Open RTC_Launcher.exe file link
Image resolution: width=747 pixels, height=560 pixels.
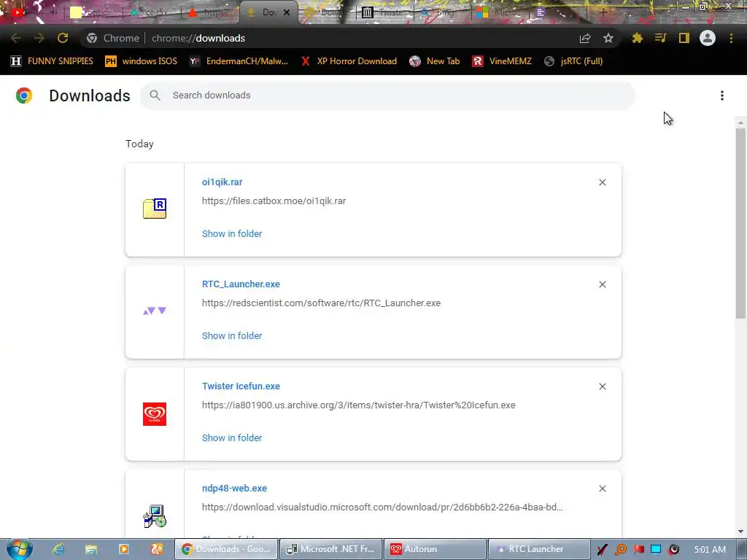click(241, 284)
